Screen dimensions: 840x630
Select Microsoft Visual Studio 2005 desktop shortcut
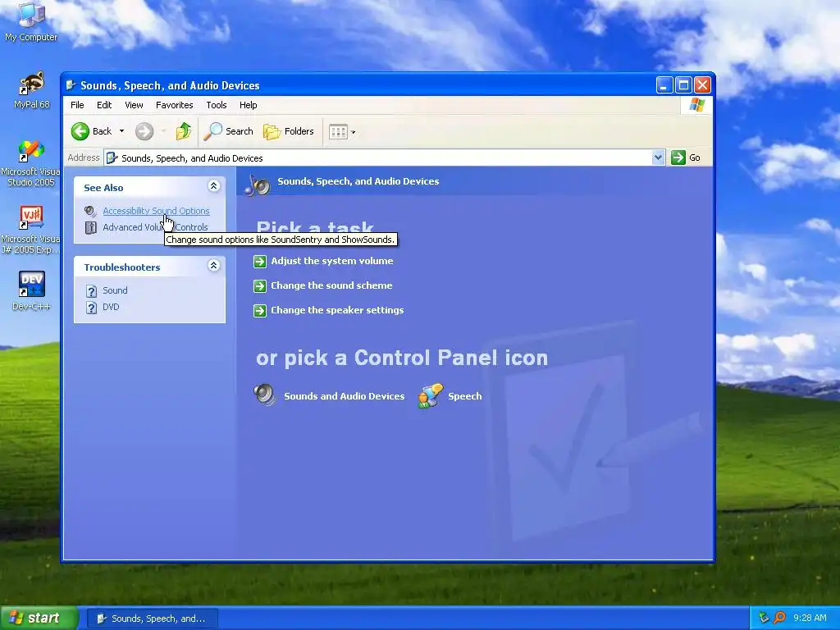(x=30, y=163)
